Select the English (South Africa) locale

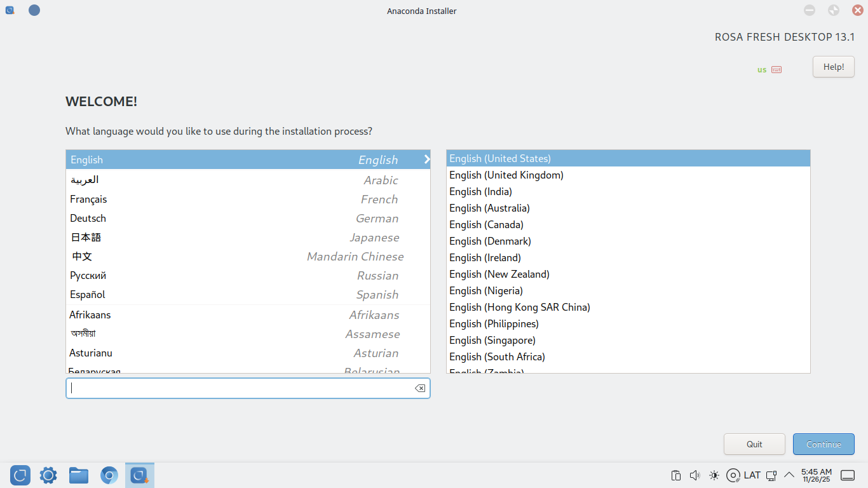coord(628,356)
